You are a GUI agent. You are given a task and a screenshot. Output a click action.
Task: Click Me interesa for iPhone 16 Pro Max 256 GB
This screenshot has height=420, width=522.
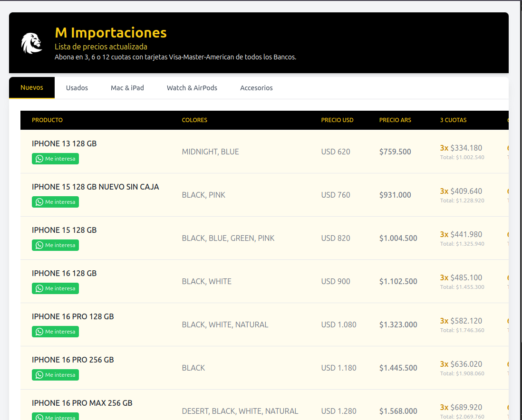pos(55,417)
